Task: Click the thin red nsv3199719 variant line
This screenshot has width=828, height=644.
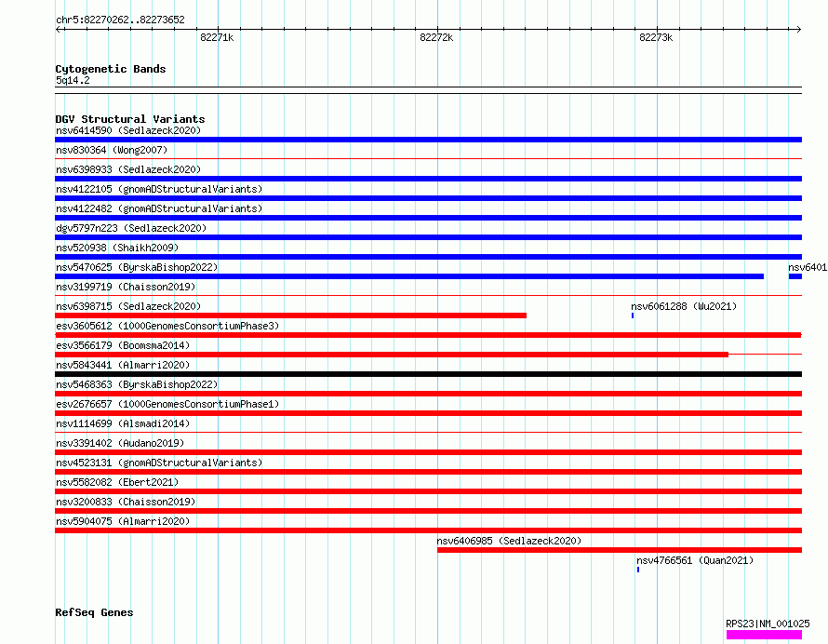Action: coord(428,295)
